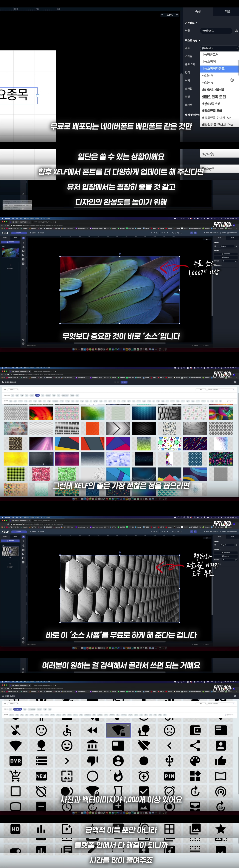The height and width of the screenshot is (868, 239).
Task: Select the PIN badge icon
Action: pos(169,776)
